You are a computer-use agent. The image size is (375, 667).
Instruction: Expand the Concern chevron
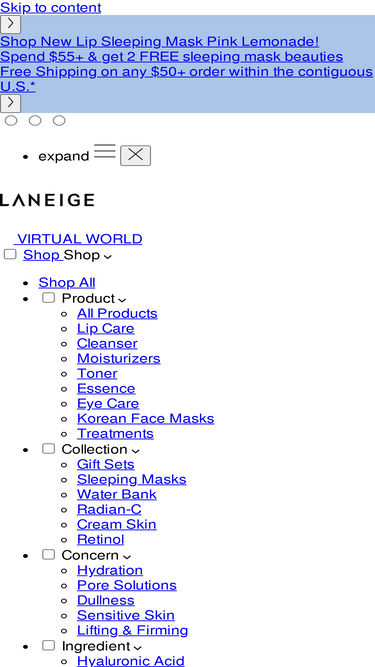(126, 557)
